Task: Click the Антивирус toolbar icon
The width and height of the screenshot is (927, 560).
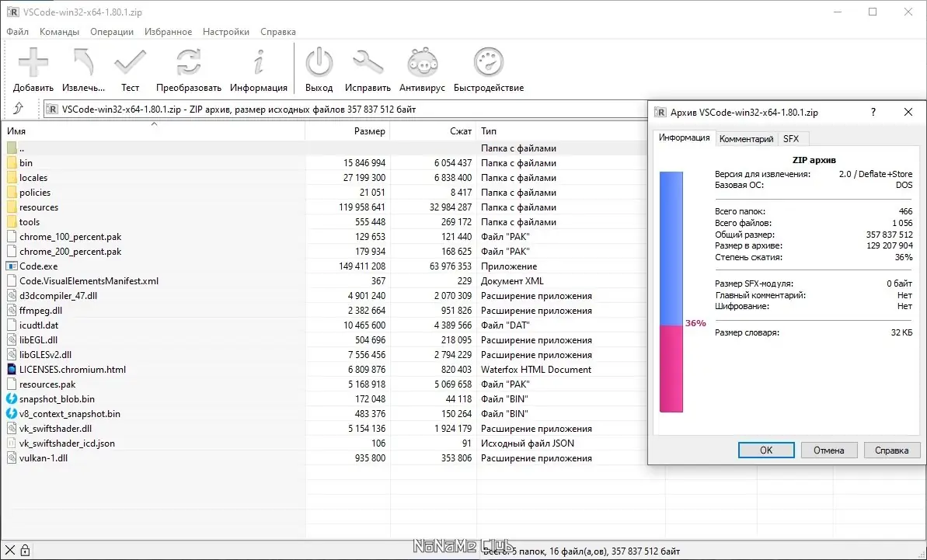Action: 422,62
